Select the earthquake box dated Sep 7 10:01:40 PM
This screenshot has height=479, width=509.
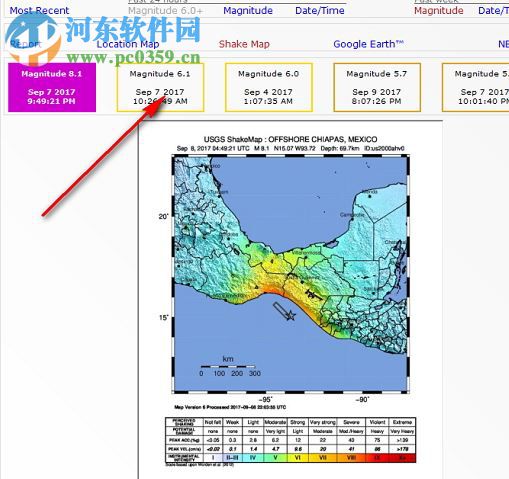tap(475, 87)
